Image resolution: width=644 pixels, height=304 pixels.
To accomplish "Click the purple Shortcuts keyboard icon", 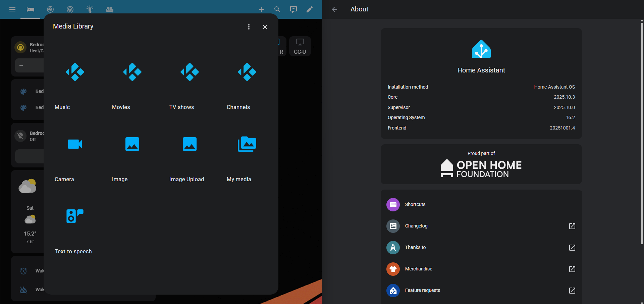I will coord(393,205).
